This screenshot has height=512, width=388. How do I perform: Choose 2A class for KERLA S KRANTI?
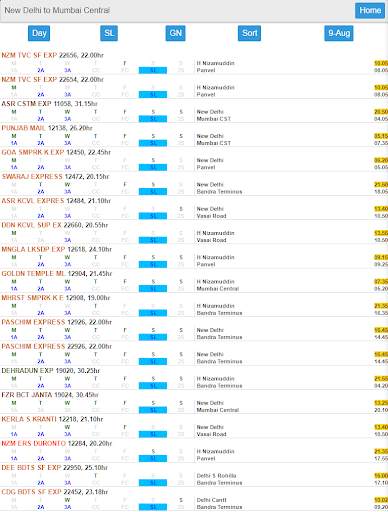point(41,434)
